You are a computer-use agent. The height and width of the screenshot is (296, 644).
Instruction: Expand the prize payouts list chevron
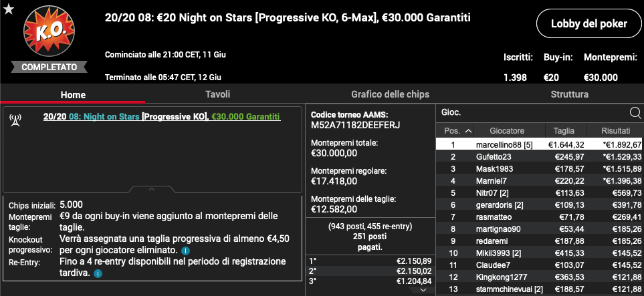pyautogui.click(x=424, y=290)
